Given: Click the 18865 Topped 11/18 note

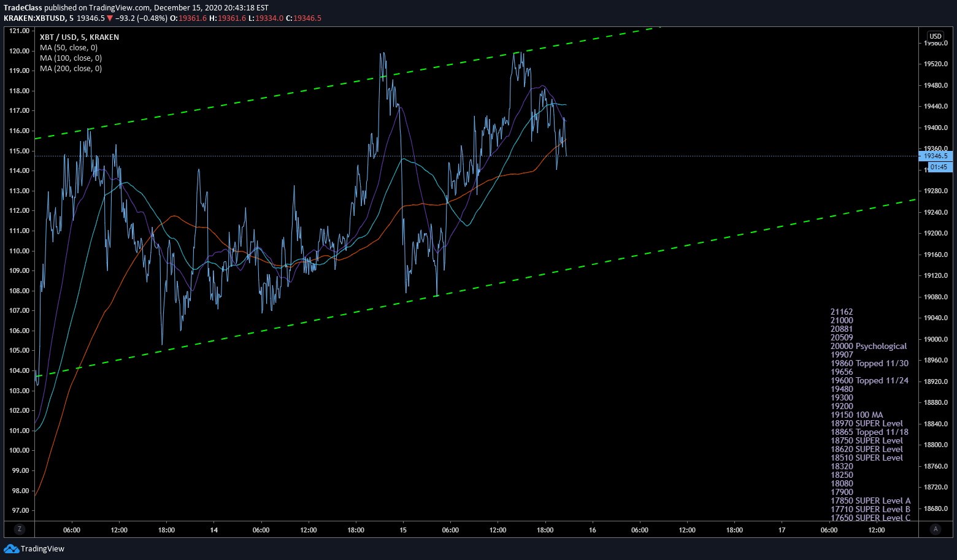Looking at the screenshot, I should [870, 432].
